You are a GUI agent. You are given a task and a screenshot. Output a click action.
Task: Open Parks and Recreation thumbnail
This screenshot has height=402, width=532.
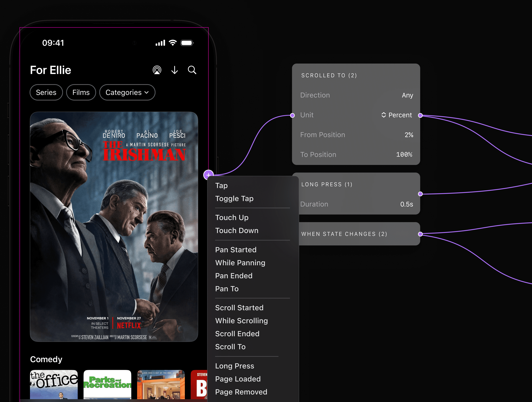click(x=107, y=384)
